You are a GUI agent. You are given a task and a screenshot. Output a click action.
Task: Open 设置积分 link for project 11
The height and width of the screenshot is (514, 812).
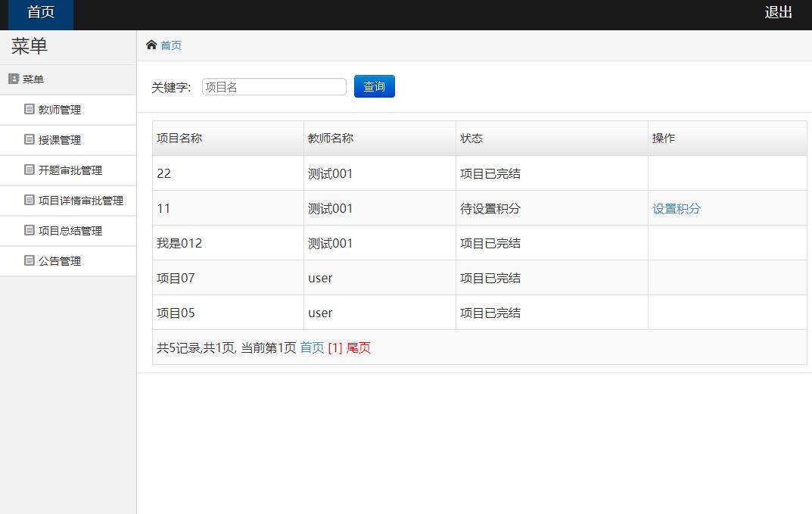pos(676,208)
